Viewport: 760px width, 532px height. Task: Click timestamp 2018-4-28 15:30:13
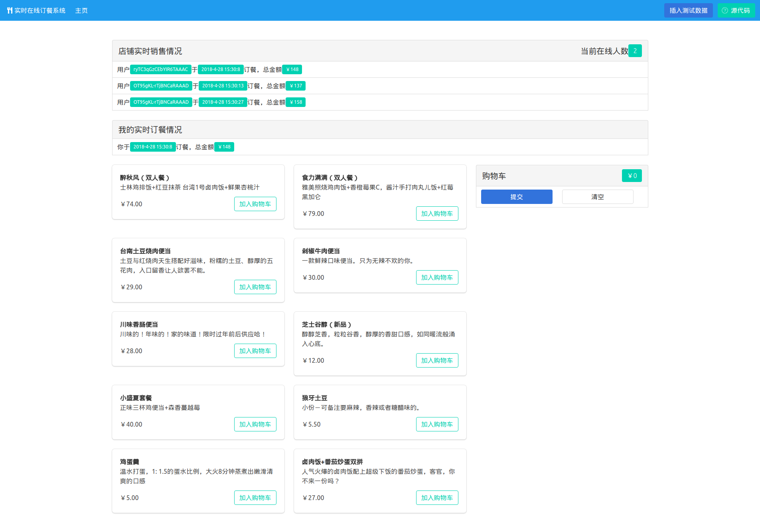tap(223, 86)
